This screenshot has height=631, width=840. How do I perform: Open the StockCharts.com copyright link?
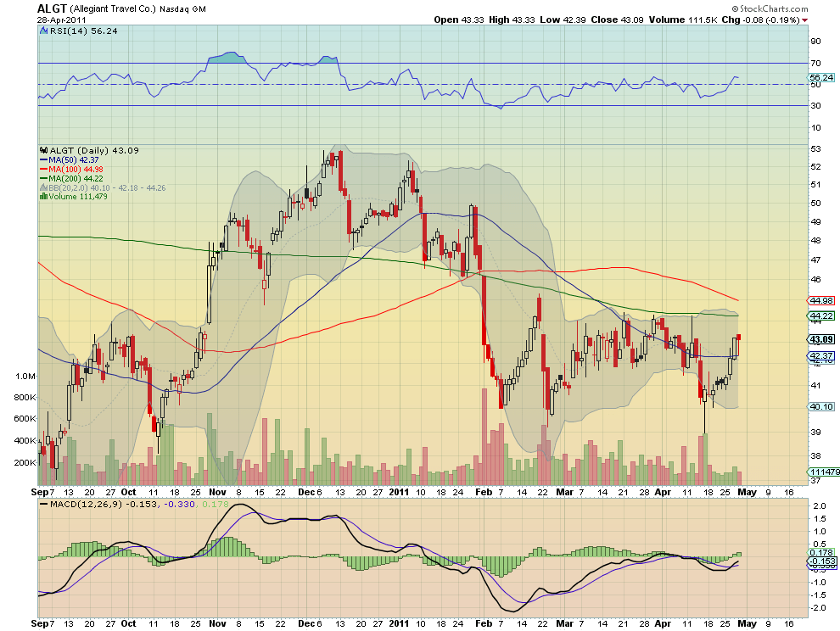coord(770,8)
